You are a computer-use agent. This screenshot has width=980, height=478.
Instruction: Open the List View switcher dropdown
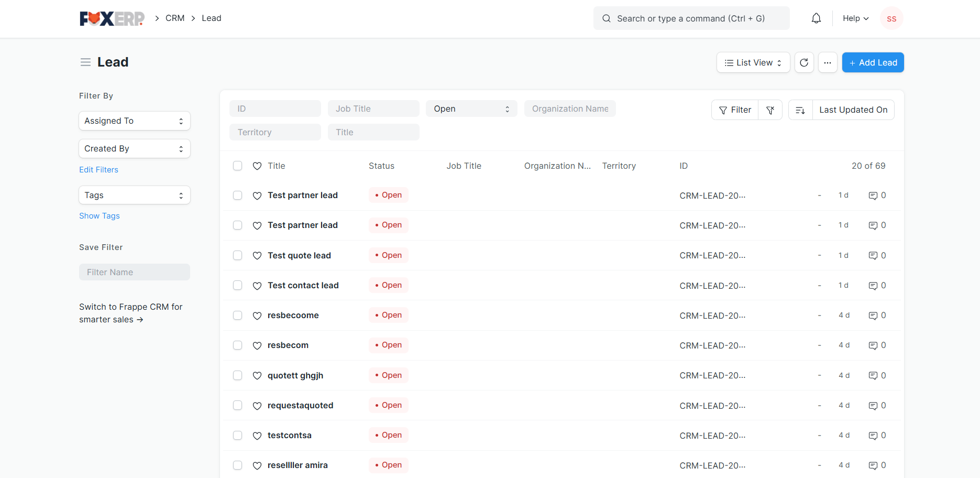(x=753, y=62)
